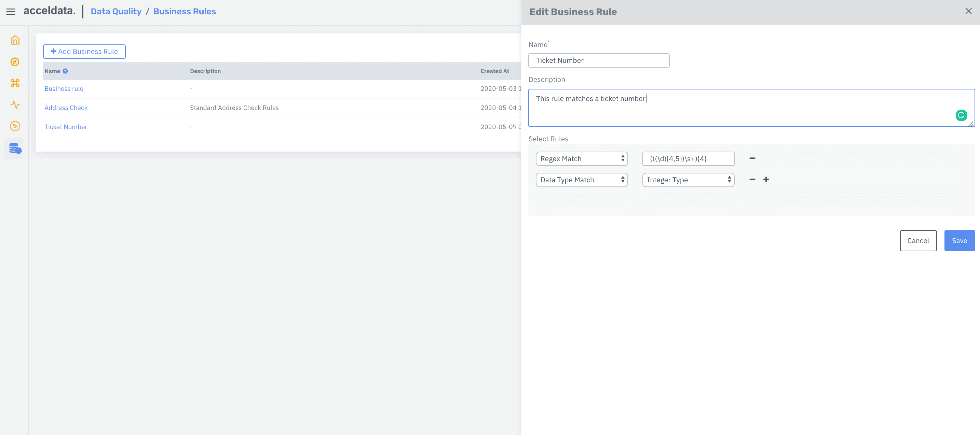Click the Business Rules breadcrumb
980x435 pixels.
pyautogui.click(x=185, y=11)
